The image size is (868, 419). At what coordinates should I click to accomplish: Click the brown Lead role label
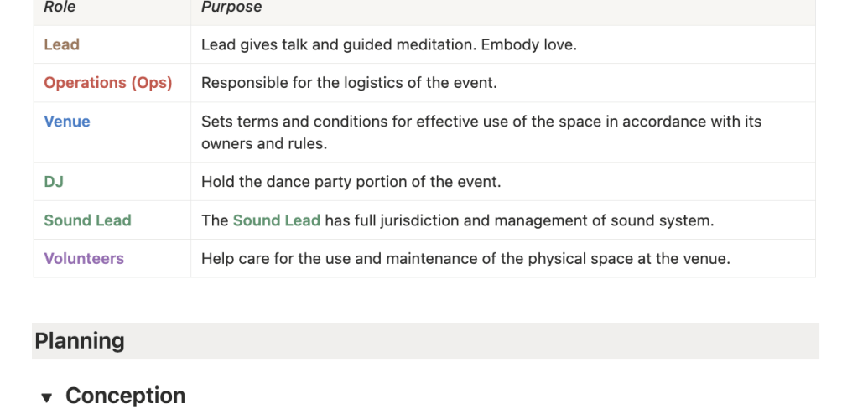click(62, 44)
